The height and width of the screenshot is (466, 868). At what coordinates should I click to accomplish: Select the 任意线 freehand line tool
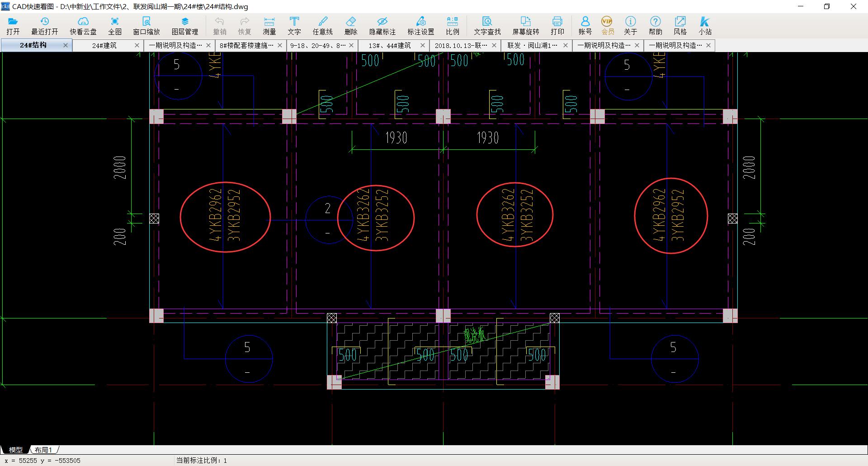click(x=323, y=26)
